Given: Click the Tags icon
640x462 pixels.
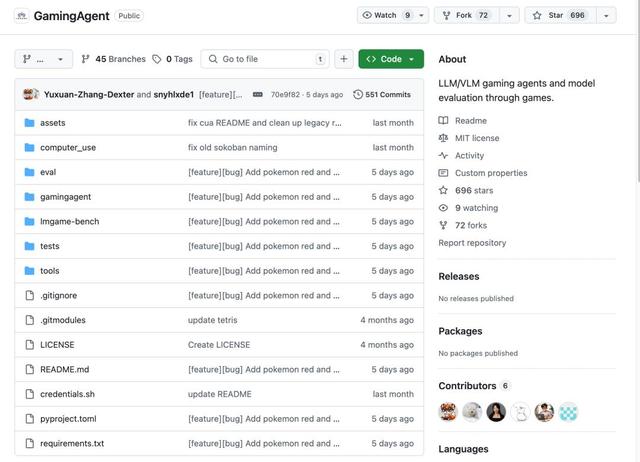Looking at the screenshot, I should click(157, 59).
